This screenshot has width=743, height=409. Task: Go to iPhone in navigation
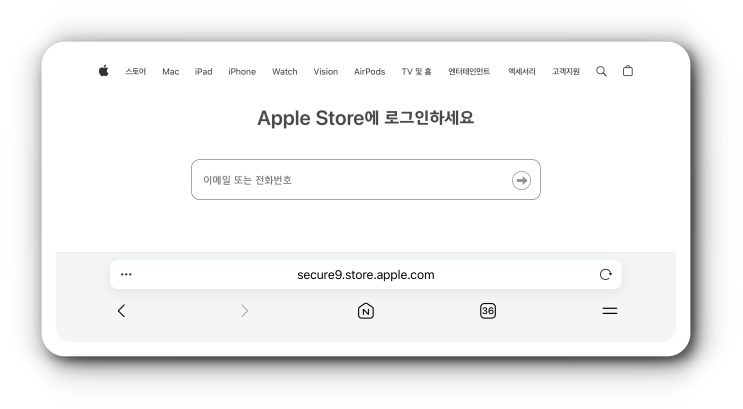242,72
